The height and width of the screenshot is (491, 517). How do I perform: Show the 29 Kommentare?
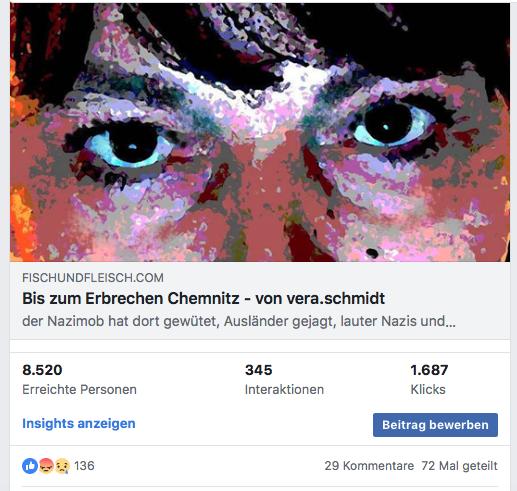pyautogui.click(x=369, y=466)
